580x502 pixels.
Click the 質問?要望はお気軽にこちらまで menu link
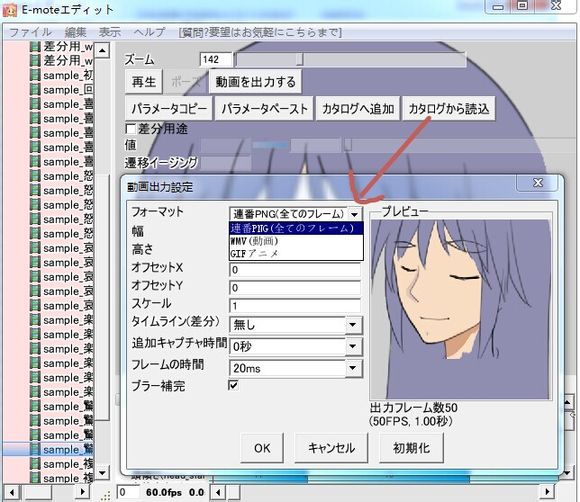pos(260,33)
